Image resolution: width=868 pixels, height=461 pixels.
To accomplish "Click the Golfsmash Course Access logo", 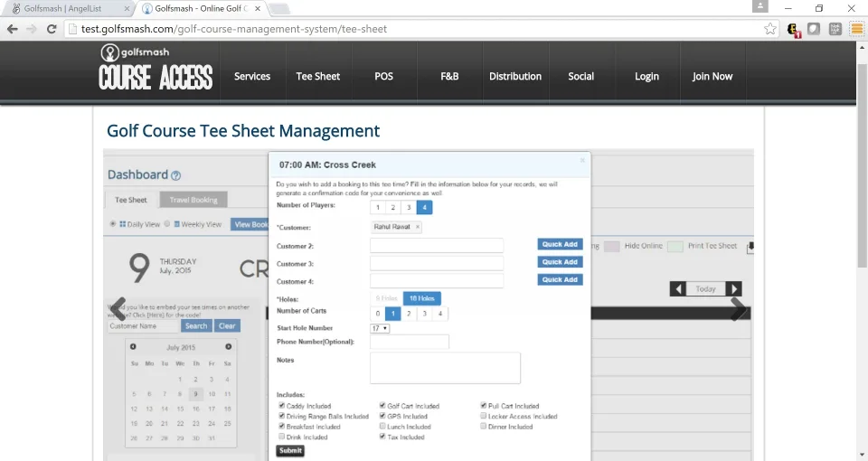I will coord(156,68).
